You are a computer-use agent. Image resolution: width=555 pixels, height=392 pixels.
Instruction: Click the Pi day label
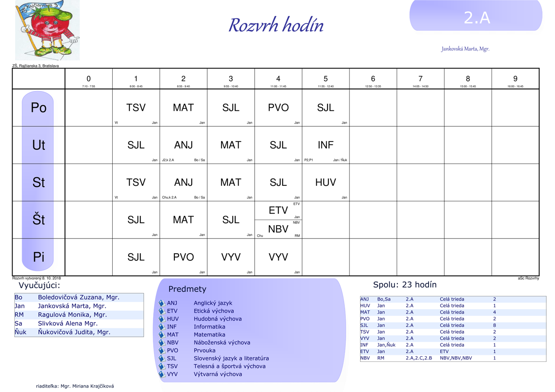38,257
